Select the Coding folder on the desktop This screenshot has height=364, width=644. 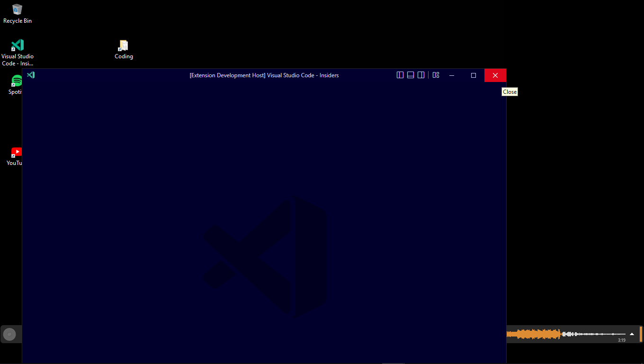coord(124,50)
